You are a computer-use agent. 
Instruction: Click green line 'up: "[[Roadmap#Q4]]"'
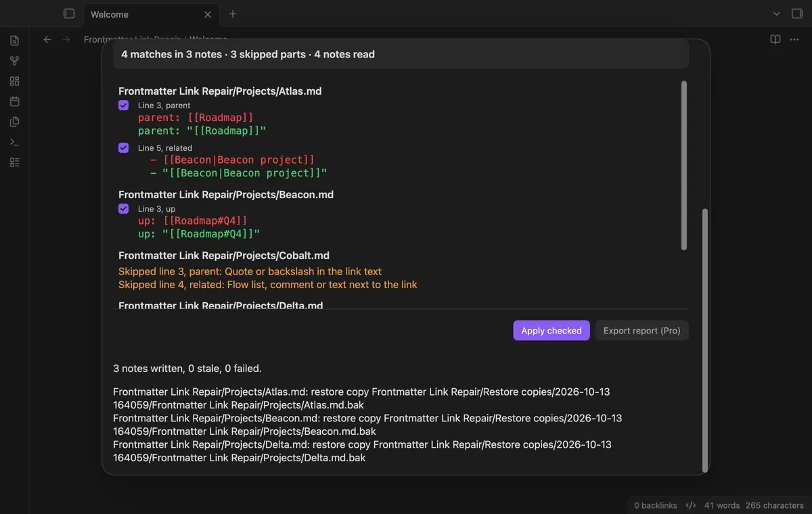(x=199, y=234)
